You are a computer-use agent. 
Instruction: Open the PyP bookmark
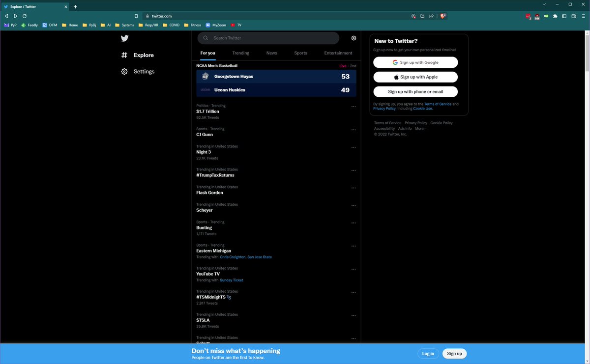click(10, 25)
